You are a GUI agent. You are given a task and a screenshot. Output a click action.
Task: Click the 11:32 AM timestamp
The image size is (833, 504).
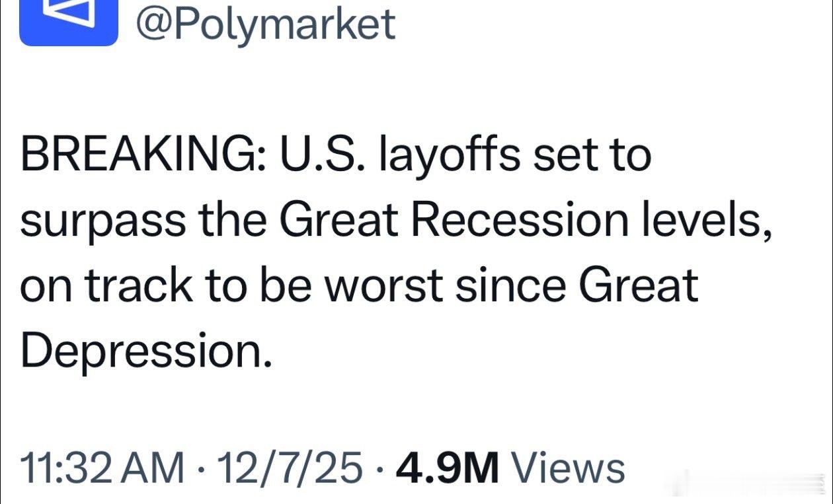[x=102, y=468]
